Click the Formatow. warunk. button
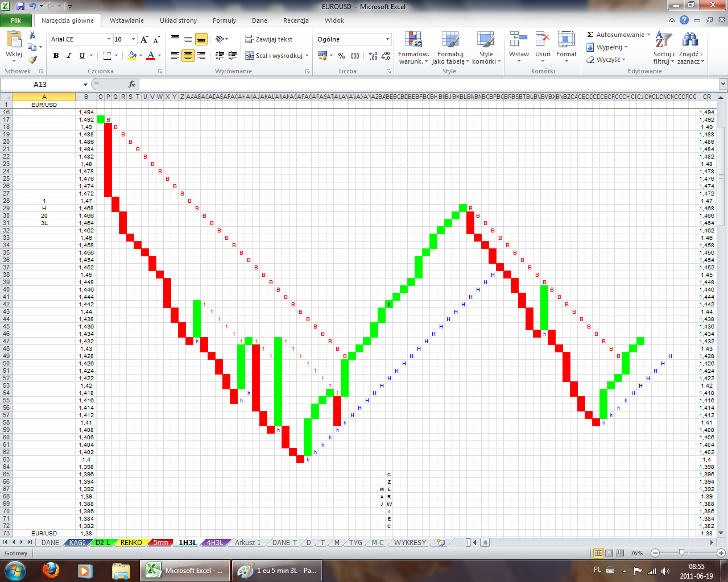This screenshot has height=582, width=728. click(x=413, y=48)
